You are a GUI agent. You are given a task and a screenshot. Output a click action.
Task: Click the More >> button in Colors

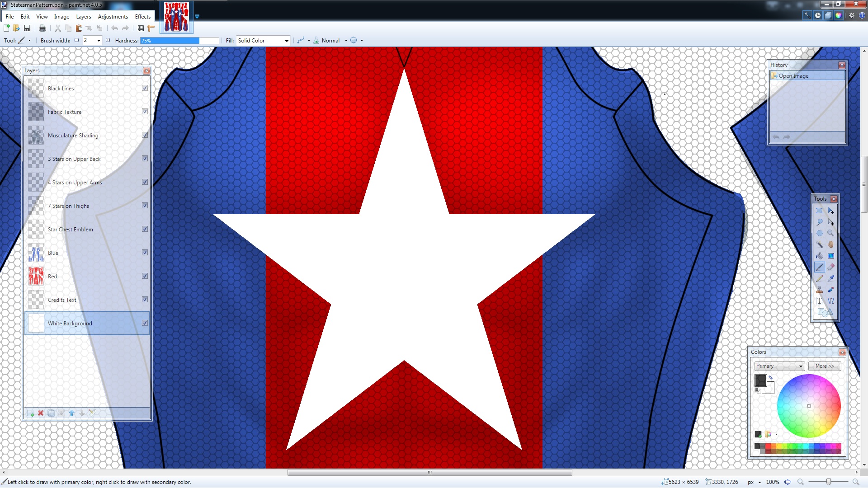pyautogui.click(x=825, y=366)
